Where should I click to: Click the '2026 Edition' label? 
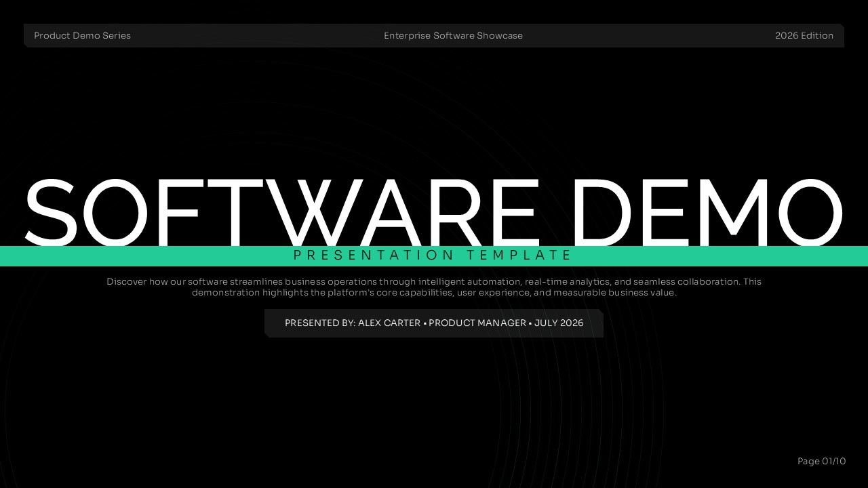(804, 35)
